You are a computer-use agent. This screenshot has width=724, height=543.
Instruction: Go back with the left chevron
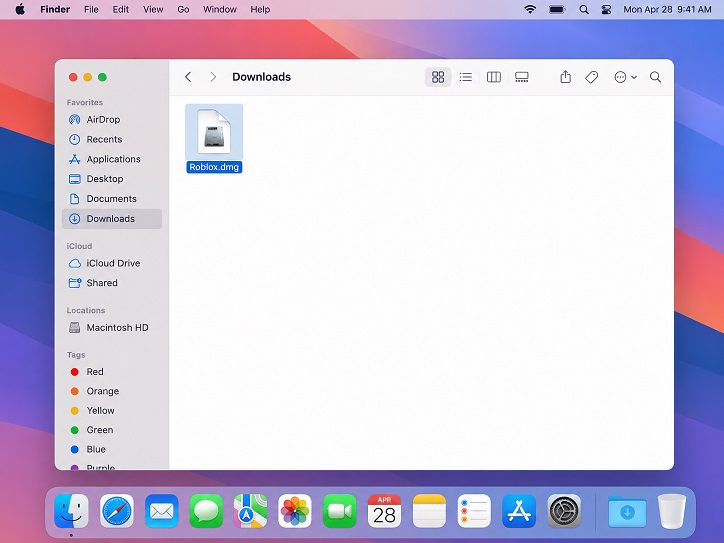click(x=188, y=77)
